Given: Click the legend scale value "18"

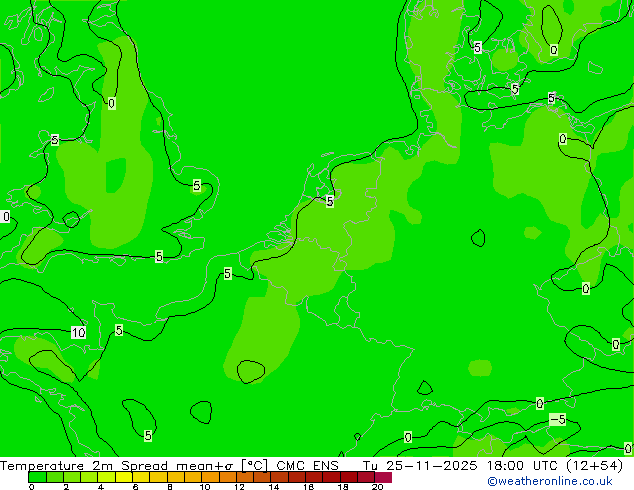Looking at the screenshot, I should [x=343, y=487].
